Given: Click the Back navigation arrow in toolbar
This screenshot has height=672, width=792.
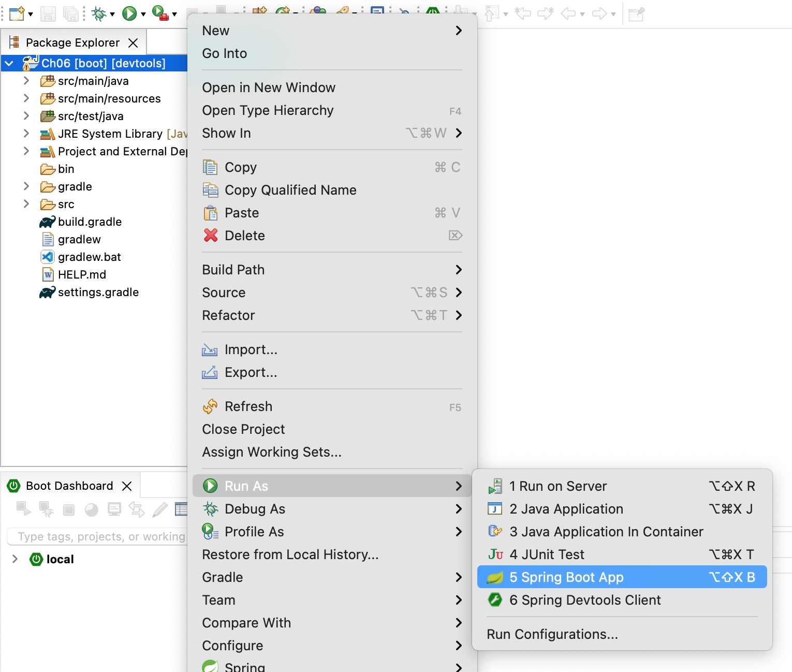Looking at the screenshot, I should coord(568,14).
